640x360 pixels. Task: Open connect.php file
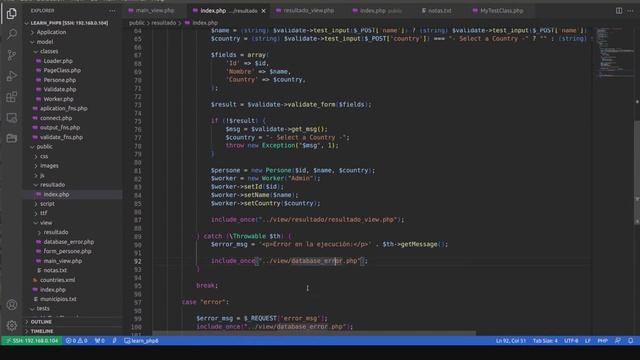(x=56, y=118)
